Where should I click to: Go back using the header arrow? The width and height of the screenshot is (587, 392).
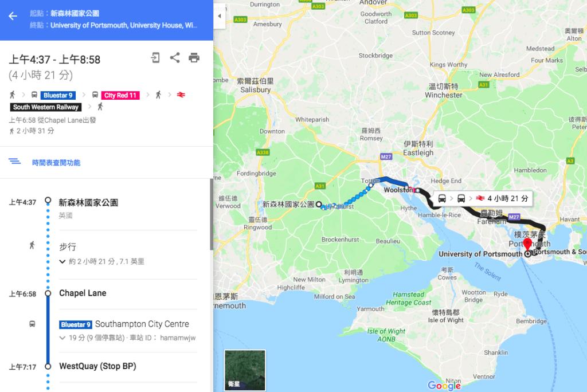click(x=13, y=16)
